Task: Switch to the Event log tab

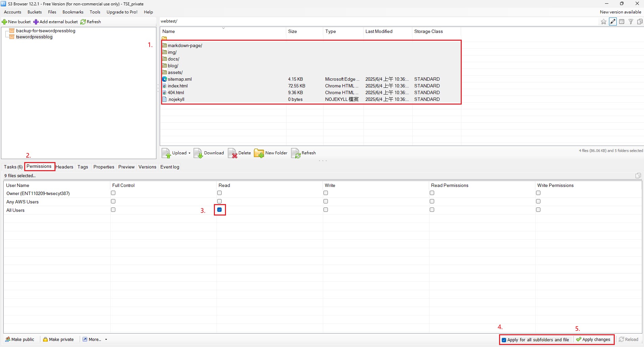Action: (170, 167)
